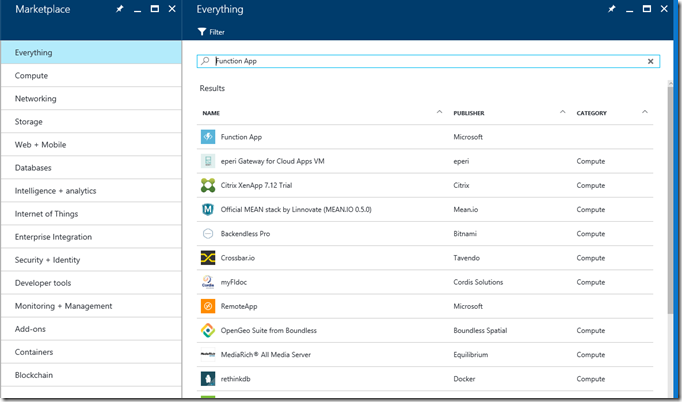Pin the Marketplace blade

(120, 9)
